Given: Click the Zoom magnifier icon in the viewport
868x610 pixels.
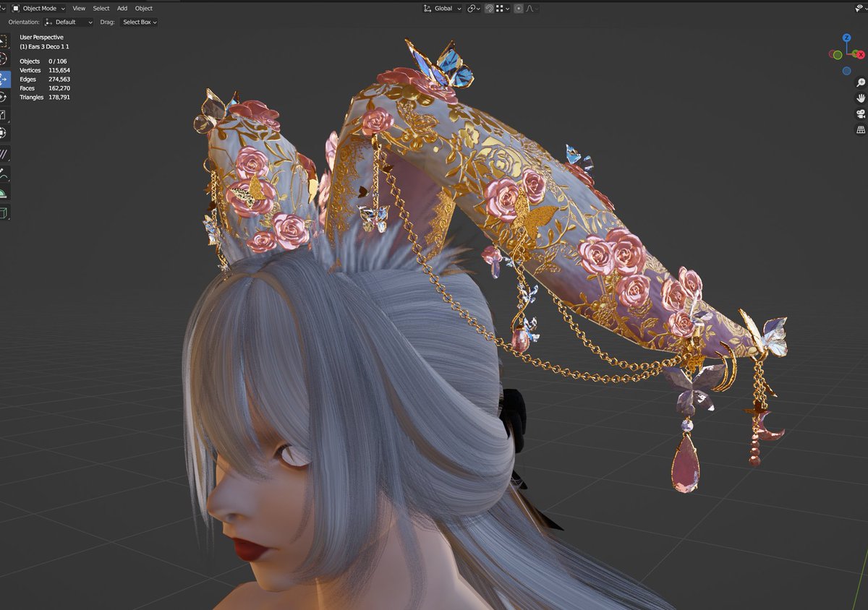Looking at the screenshot, I should point(860,82).
